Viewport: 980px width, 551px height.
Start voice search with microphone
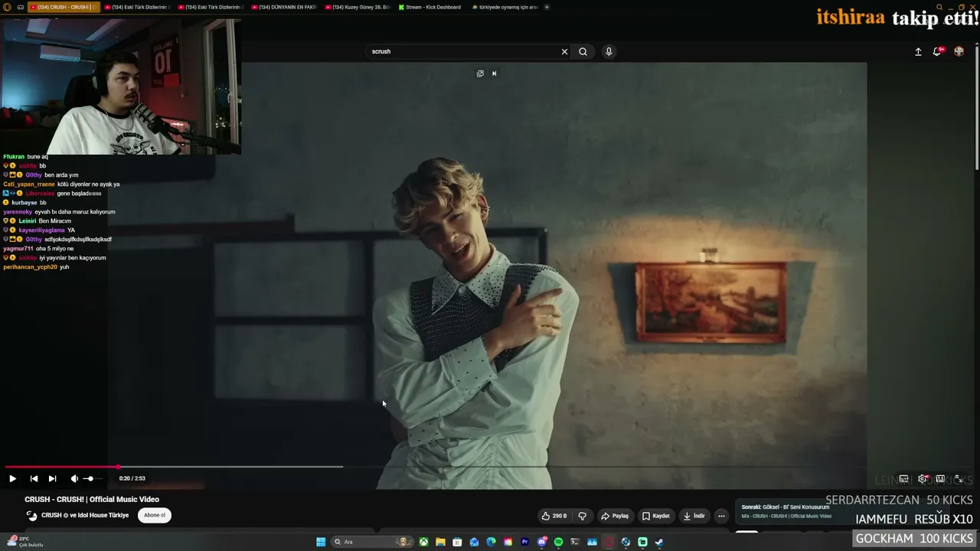609,51
